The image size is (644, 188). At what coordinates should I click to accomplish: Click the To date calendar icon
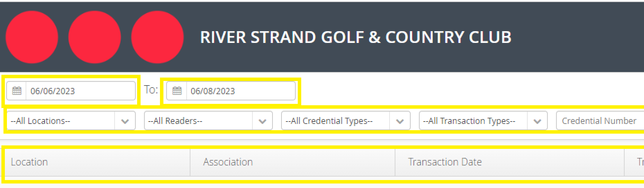pos(177,91)
